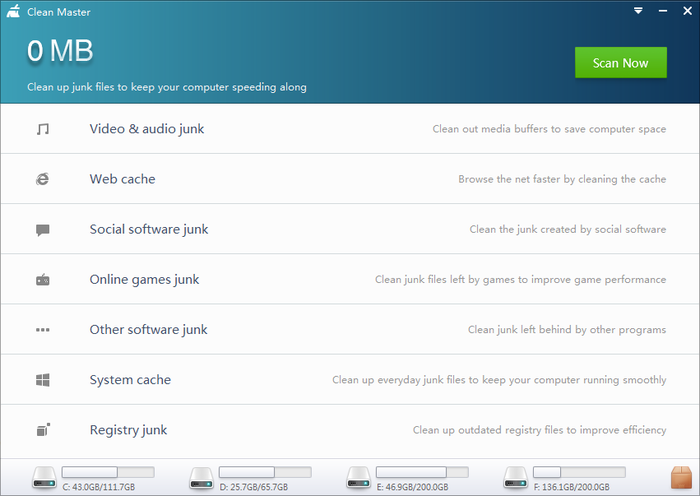The width and height of the screenshot is (700, 496).
Task: Open the title bar dropdown menu arrow
Action: tap(638, 11)
